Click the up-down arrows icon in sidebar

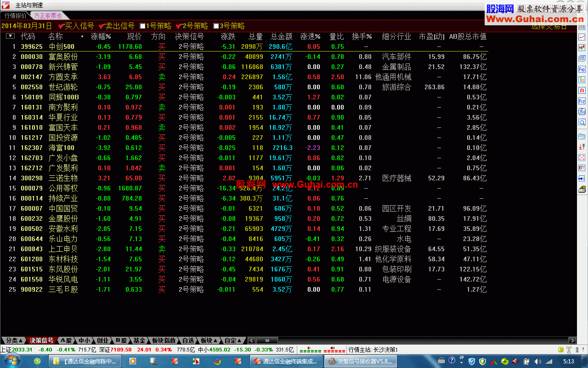click(x=582, y=147)
